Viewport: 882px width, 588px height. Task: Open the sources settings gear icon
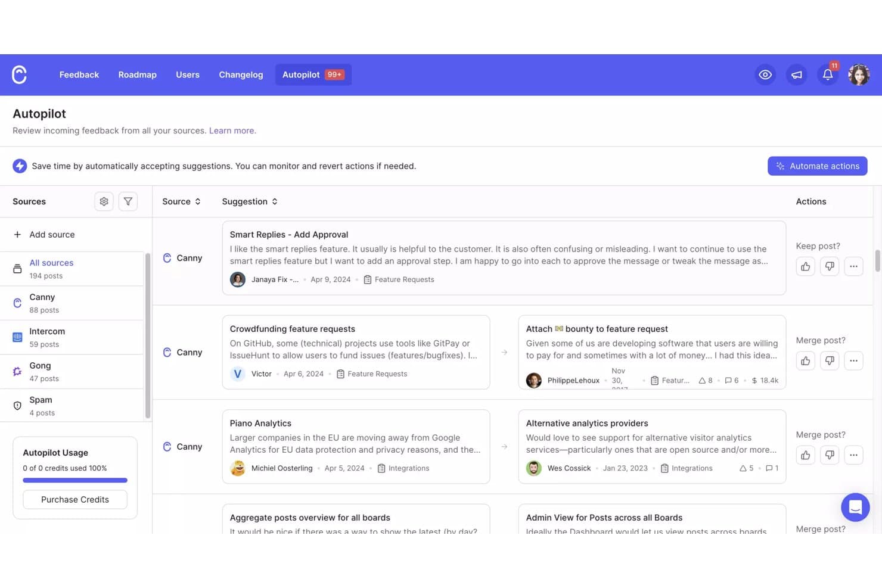tap(104, 201)
